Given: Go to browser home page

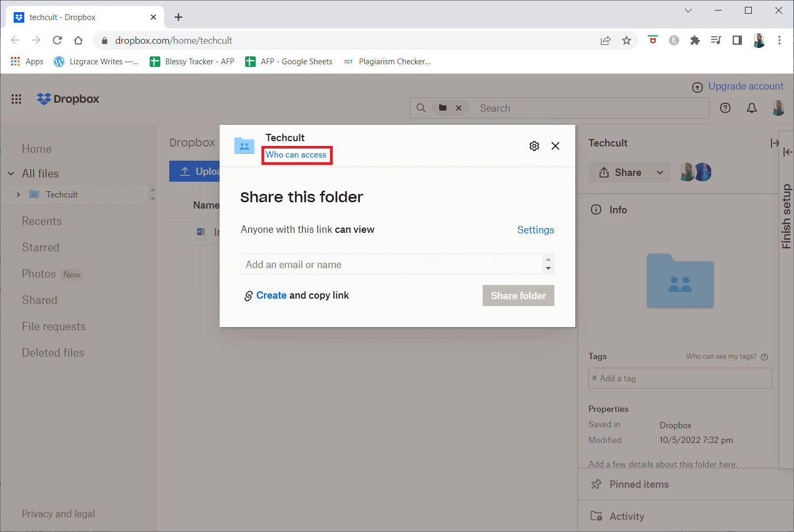Looking at the screenshot, I should pos(78,41).
